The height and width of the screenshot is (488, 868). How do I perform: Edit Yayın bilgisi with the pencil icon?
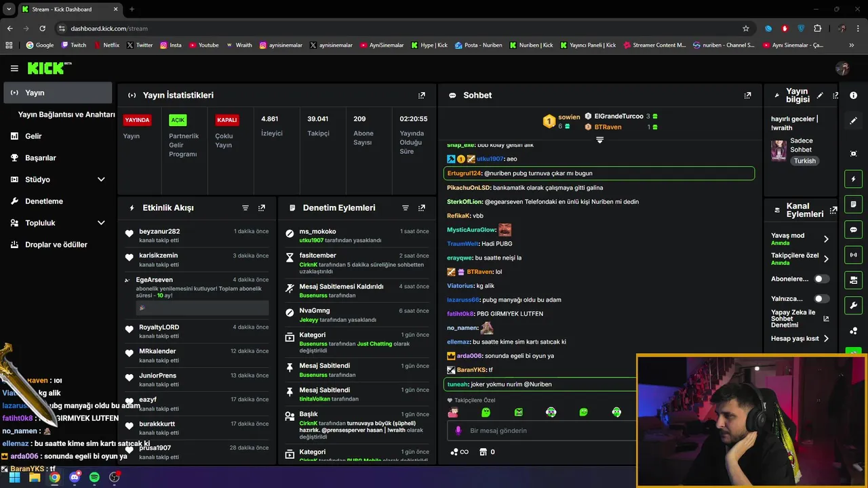click(x=820, y=96)
